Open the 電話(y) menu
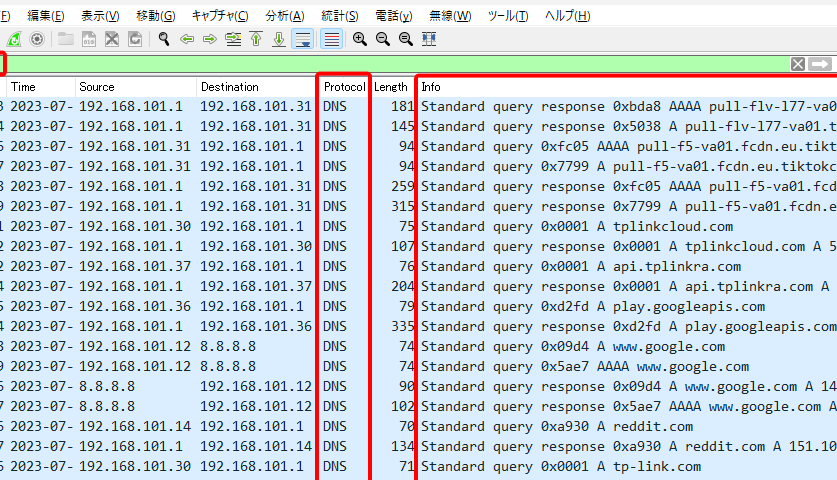The image size is (837, 480). (x=393, y=16)
